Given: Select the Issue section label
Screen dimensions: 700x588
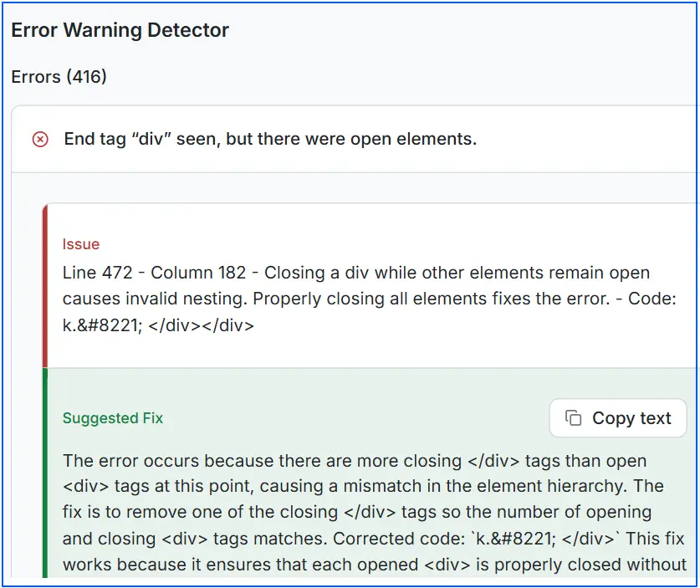Looking at the screenshot, I should (80, 244).
